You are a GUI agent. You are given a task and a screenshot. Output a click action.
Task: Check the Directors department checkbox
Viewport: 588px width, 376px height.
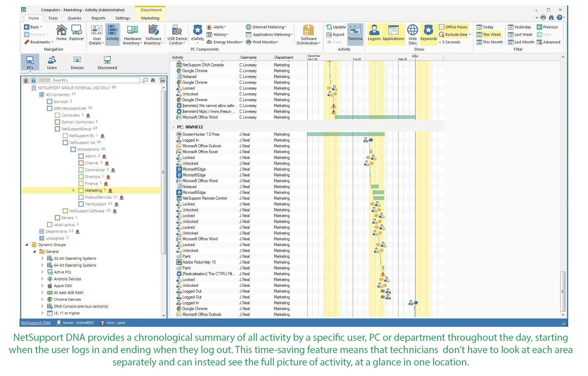tap(81, 177)
